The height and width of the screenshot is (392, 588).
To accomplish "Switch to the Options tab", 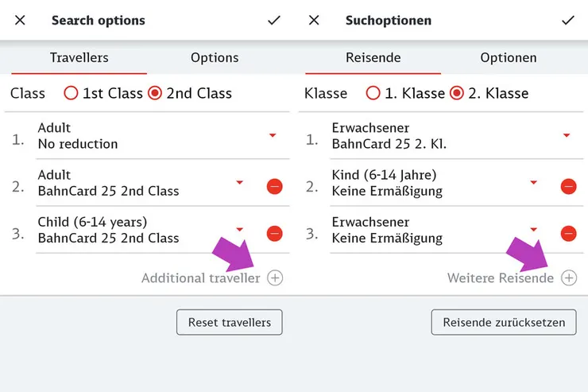I will coord(215,57).
